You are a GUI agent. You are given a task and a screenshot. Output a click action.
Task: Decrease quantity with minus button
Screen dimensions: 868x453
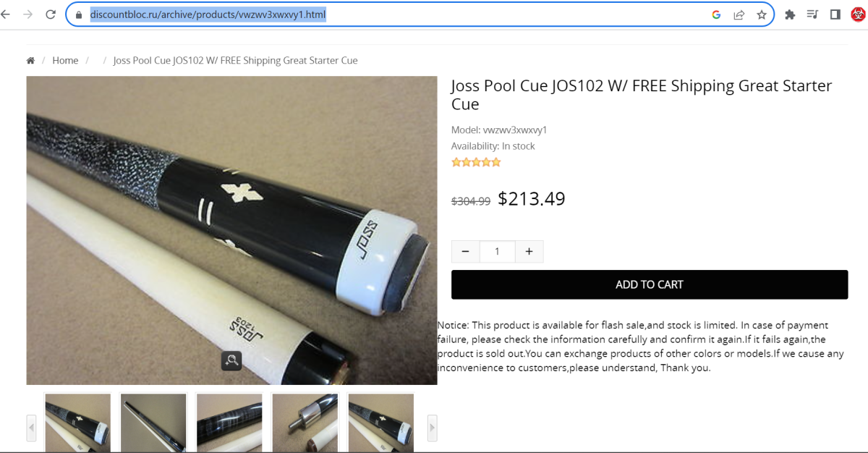click(x=465, y=252)
